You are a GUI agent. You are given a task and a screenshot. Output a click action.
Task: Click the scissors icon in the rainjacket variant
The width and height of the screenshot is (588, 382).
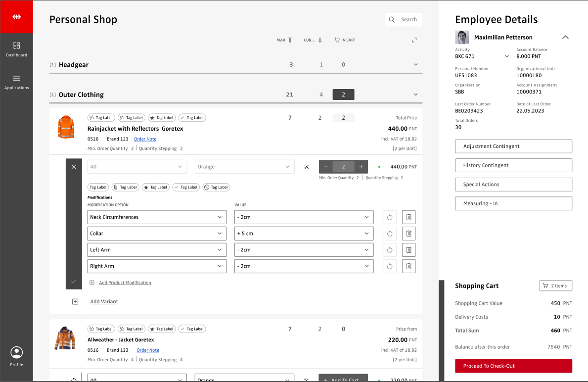click(307, 167)
